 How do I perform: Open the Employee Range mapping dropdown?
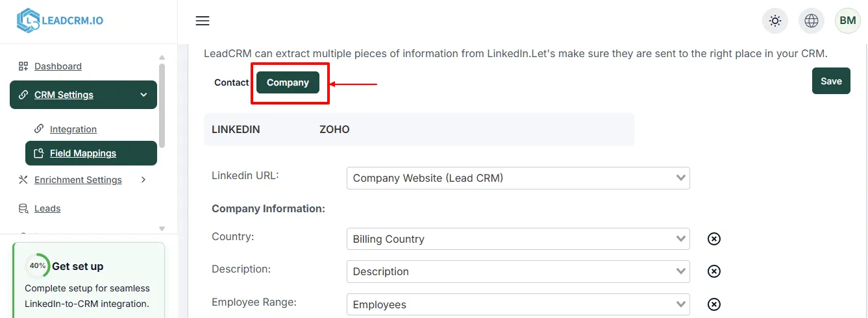[518, 304]
